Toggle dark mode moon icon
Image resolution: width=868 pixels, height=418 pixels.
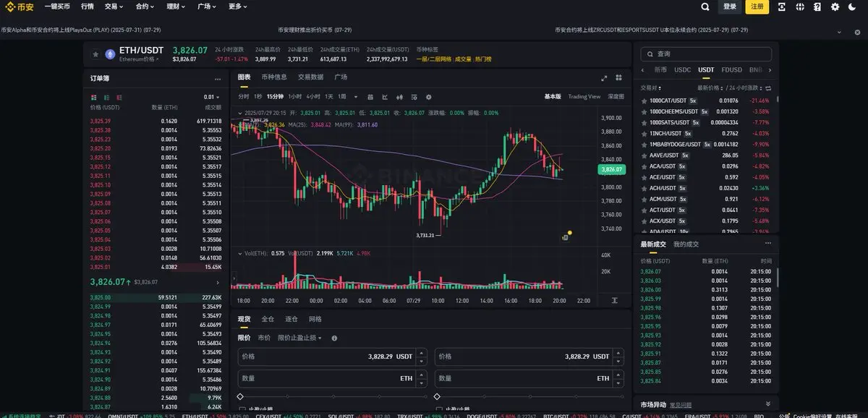pos(854,7)
